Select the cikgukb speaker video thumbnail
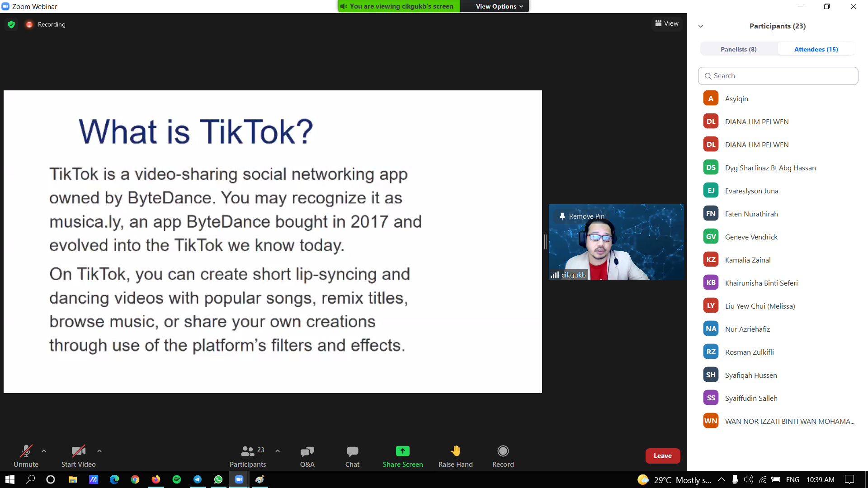This screenshot has height=488, width=868. coord(616,242)
